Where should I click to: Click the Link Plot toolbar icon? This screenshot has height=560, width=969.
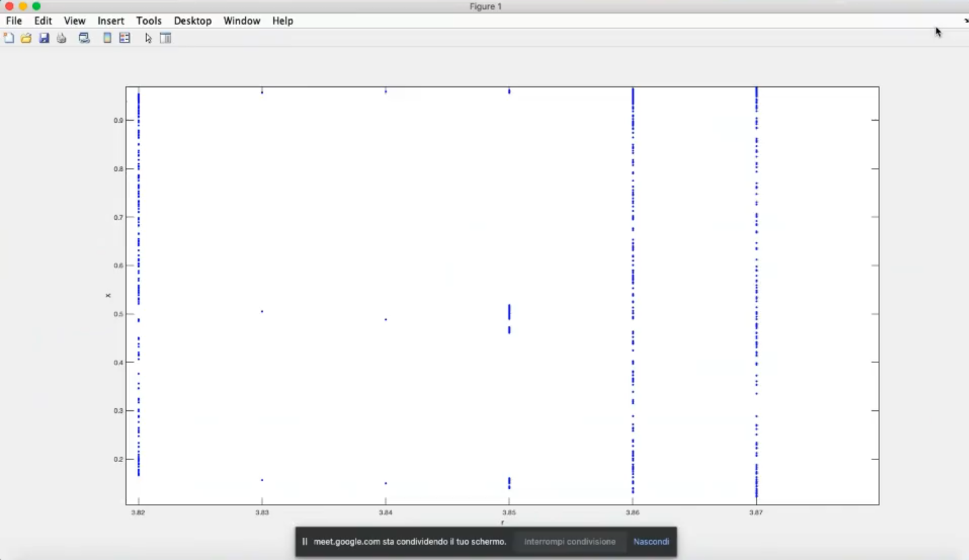tap(84, 38)
